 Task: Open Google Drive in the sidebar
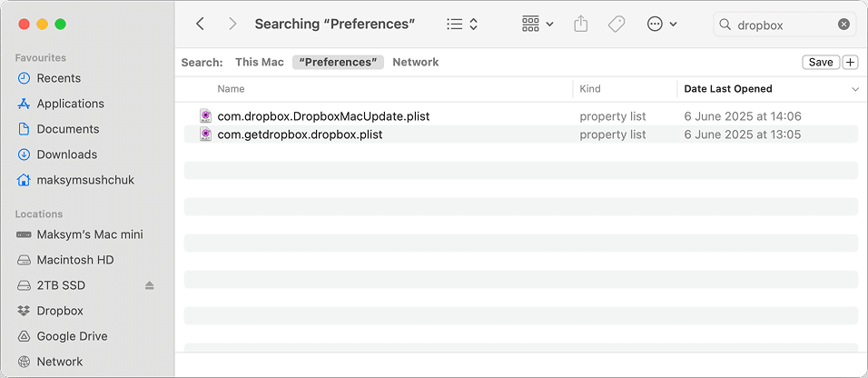pyautogui.click(x=72, y=336)
